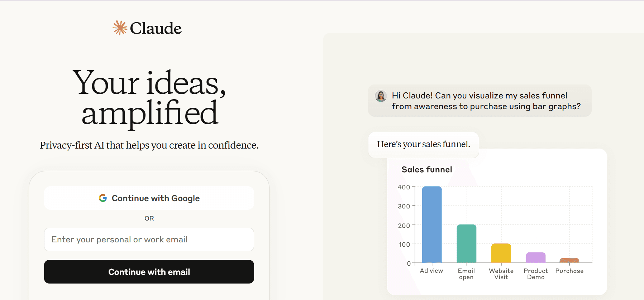Click the 'Your ideas, amplified' headline
The width and height of the screenshot is (644, 300).
pos(149,97)
